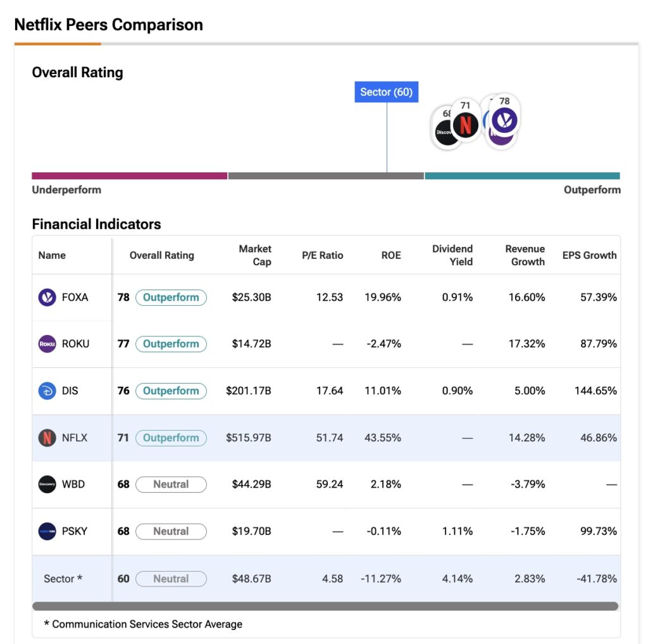Sort by Market Cap column header
Image resolution: width=648 pixels, height=644 pixels.
tap(255, 255)
